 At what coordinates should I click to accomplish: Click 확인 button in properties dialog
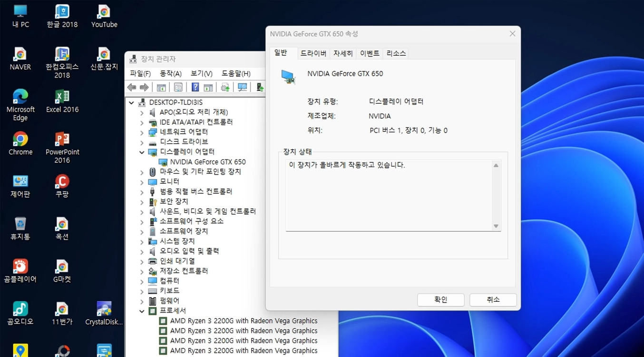point(441,299)
